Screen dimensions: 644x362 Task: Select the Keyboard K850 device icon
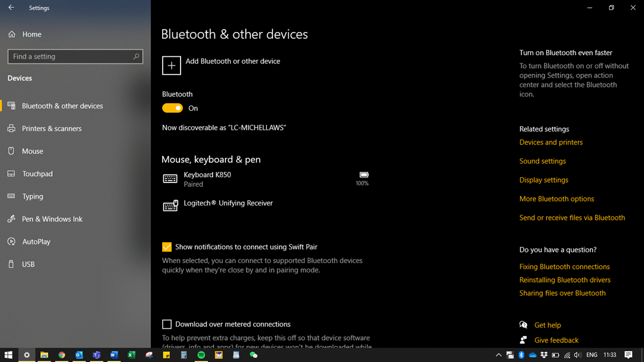[170, 179]
